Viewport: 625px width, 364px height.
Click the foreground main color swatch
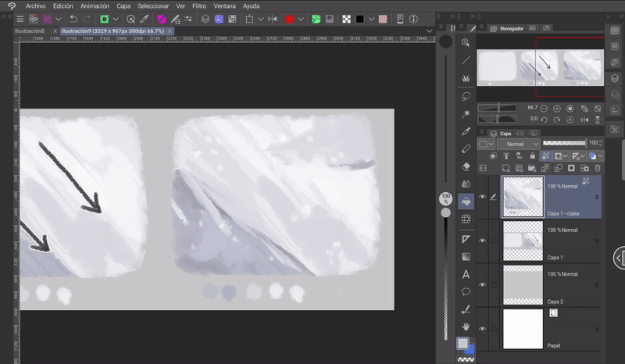coord(462,344)
